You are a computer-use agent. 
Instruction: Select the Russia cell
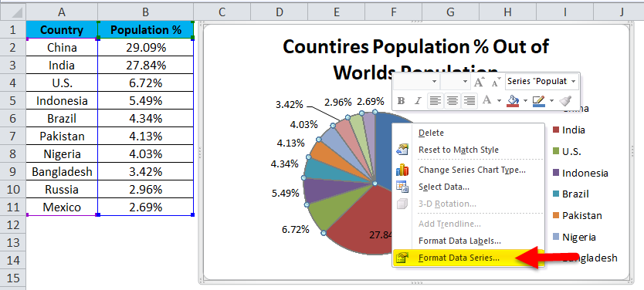(x=62, y=190)
